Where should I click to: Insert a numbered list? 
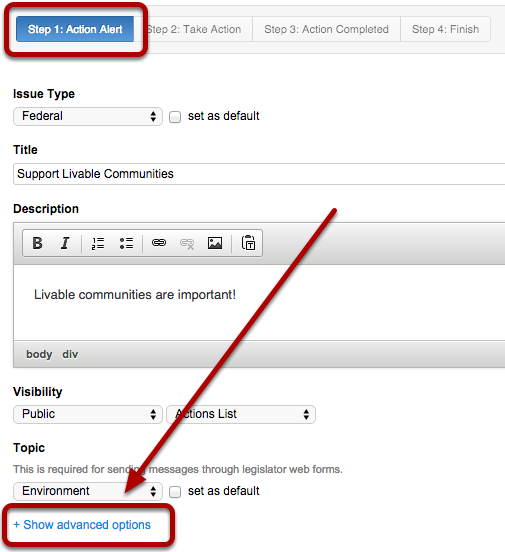(x=98, y=243)
